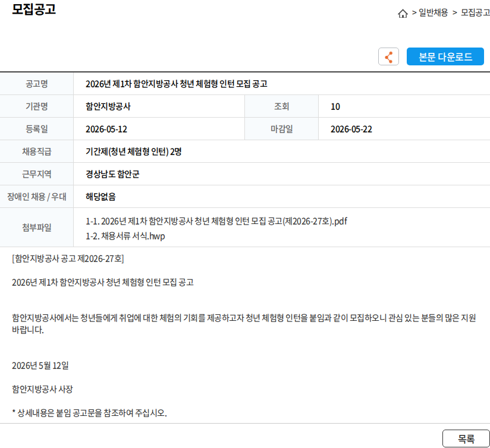
Task: Click the 근무지역 label cell
Action: pyautogui.click(x=36, y=174)
